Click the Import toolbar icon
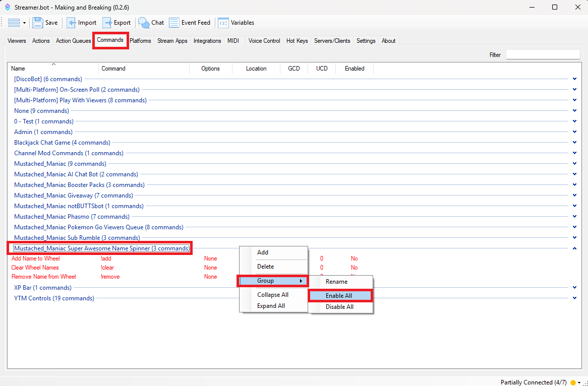The width and height of the screenshot is (588, 386). click(x=72, y=23)
